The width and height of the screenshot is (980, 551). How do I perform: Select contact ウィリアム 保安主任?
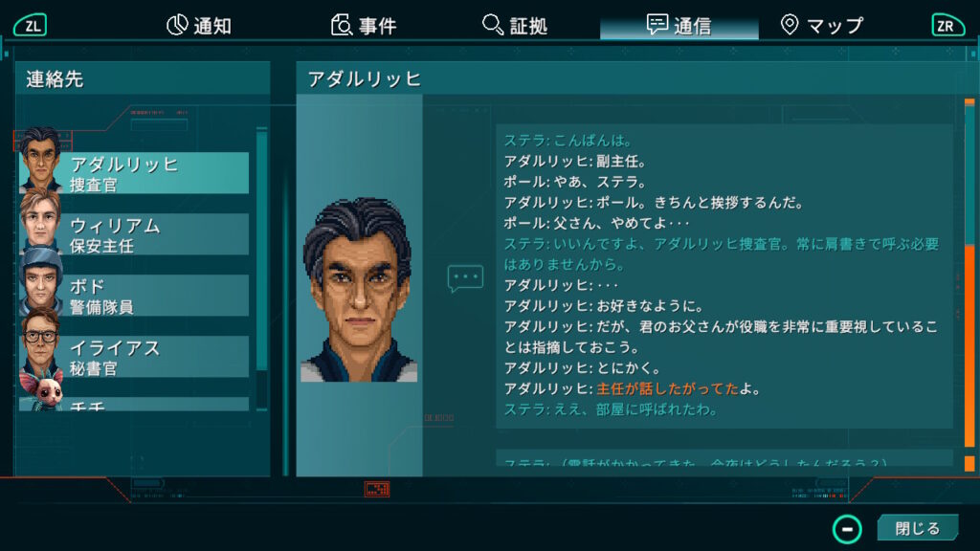coord(134,234)
